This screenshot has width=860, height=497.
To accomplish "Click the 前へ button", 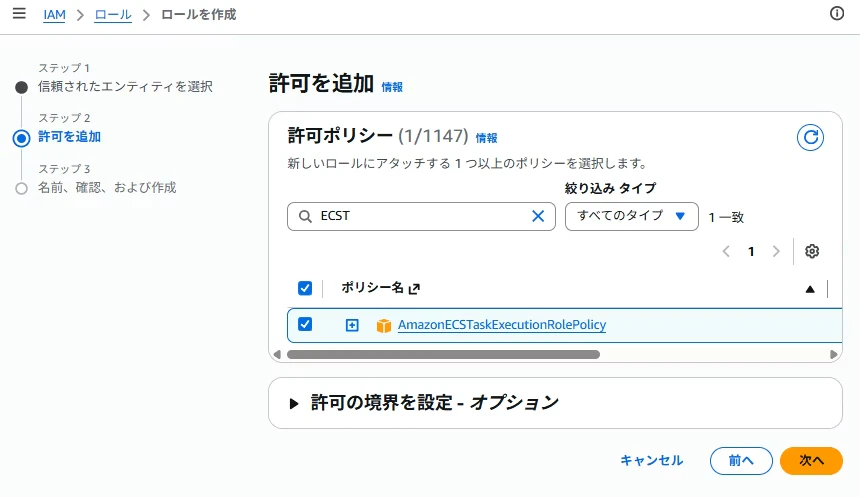I will [741, 461].
